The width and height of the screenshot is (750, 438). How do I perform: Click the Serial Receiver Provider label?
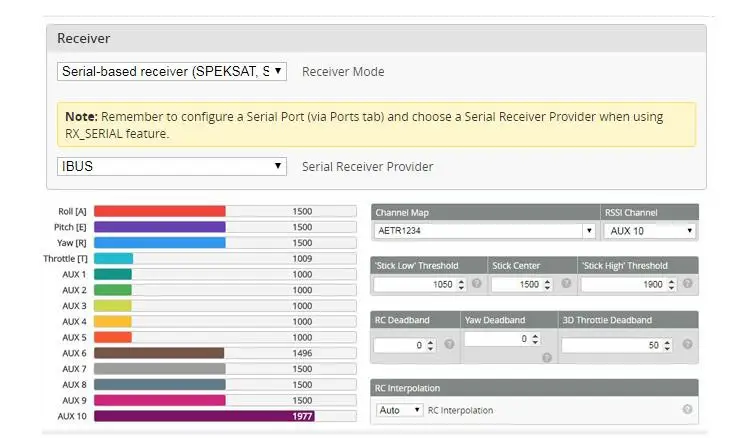point(367,167)
